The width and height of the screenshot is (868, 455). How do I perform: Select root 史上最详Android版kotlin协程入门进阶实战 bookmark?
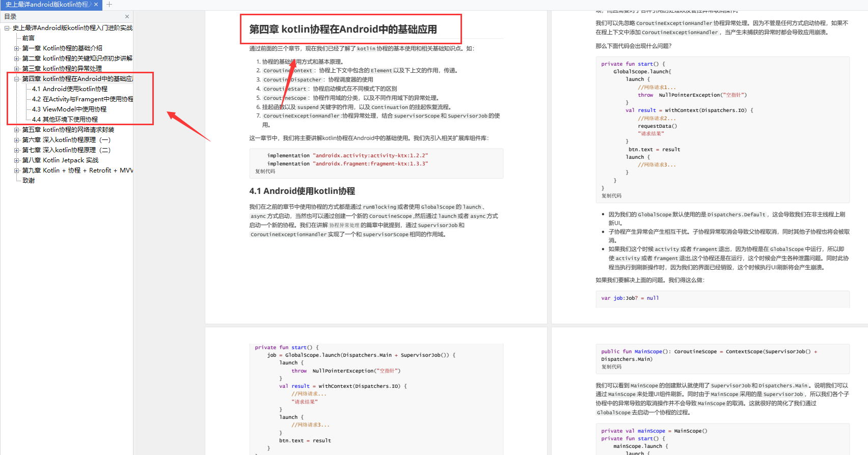pos(72,28)
